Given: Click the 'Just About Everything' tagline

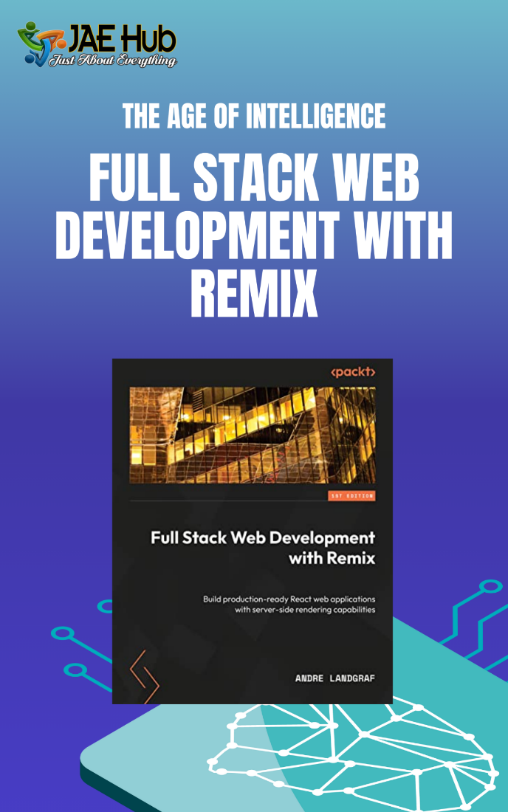Looking at the screenshot, I should click(x=113, y=61).
